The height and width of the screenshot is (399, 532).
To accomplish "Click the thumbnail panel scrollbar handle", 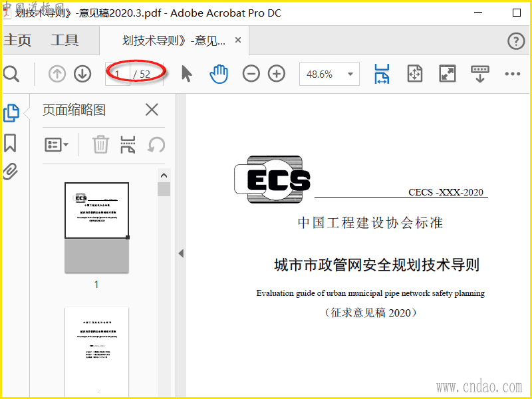I will click(164, 190).
